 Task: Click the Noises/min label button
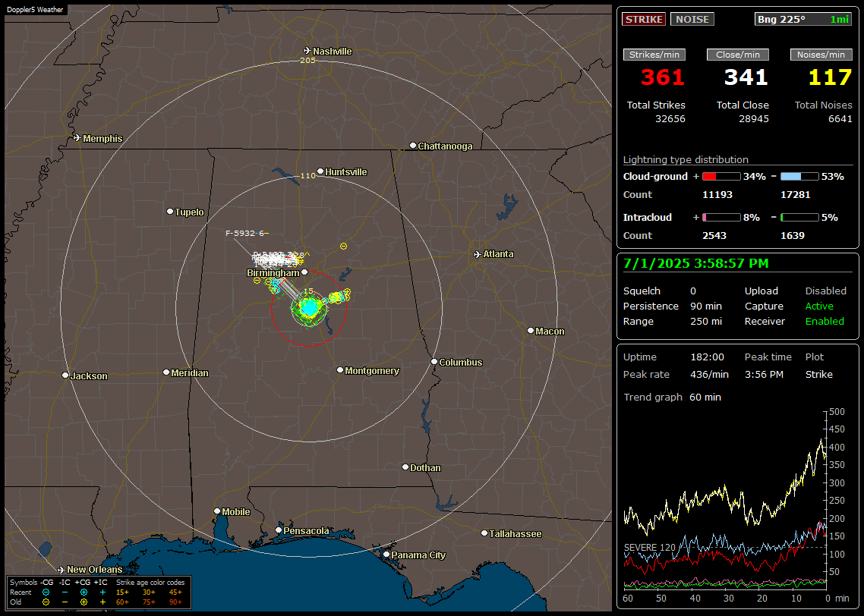click(x=821, y=55)
